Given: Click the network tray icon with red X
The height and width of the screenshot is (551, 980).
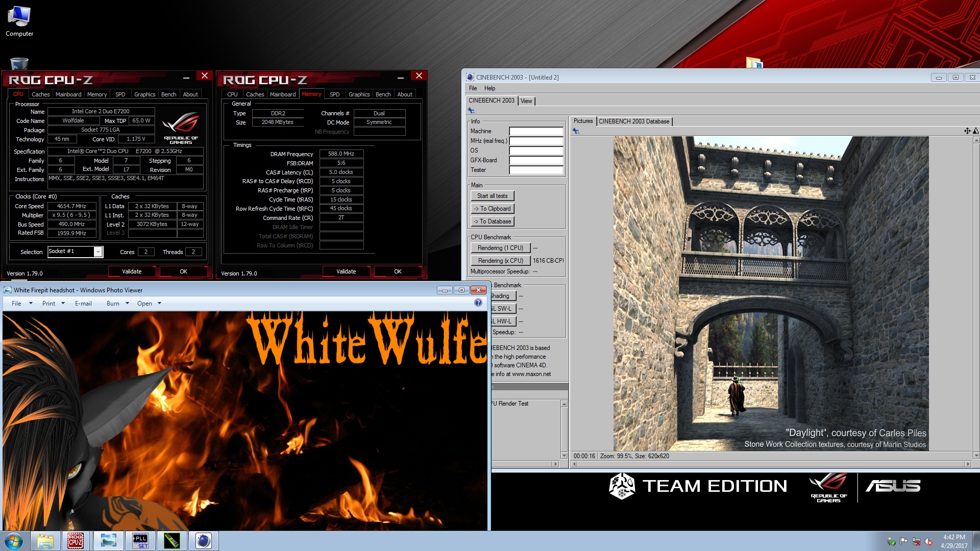Looking at the screenshot, I should 916,542.
